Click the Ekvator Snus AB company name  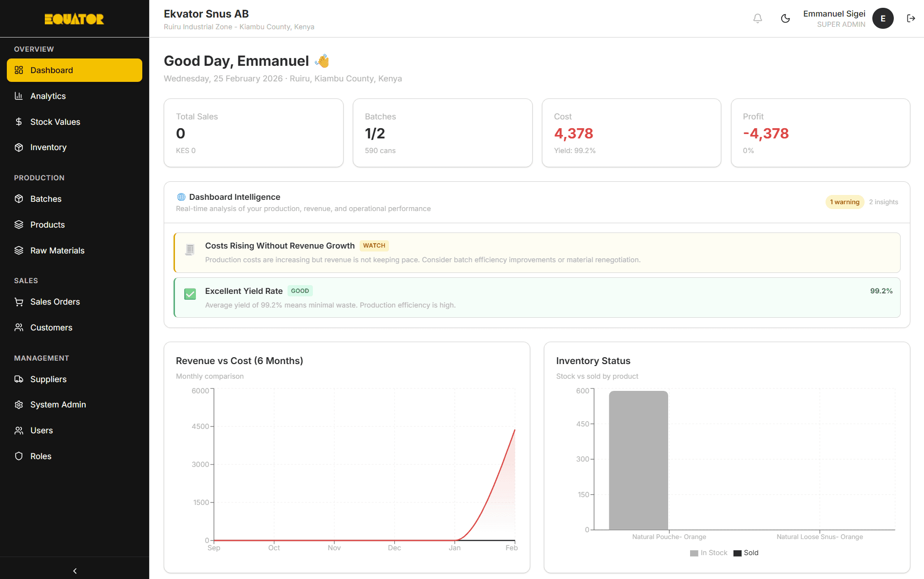(x=206, y=14)
